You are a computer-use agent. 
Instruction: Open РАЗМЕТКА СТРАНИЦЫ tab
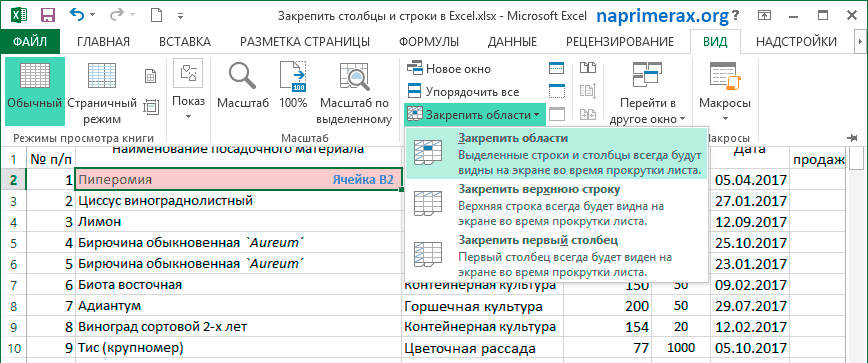pos(305,42)
